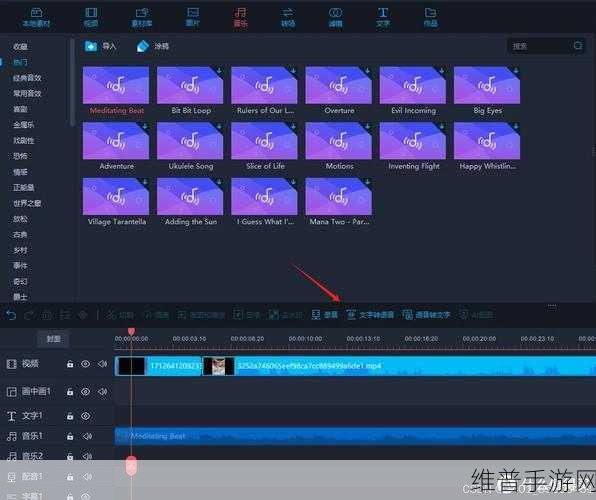Select the Hot (热门) category
Viewport: 596px width, 500px height.
click(x=20, y=62)
